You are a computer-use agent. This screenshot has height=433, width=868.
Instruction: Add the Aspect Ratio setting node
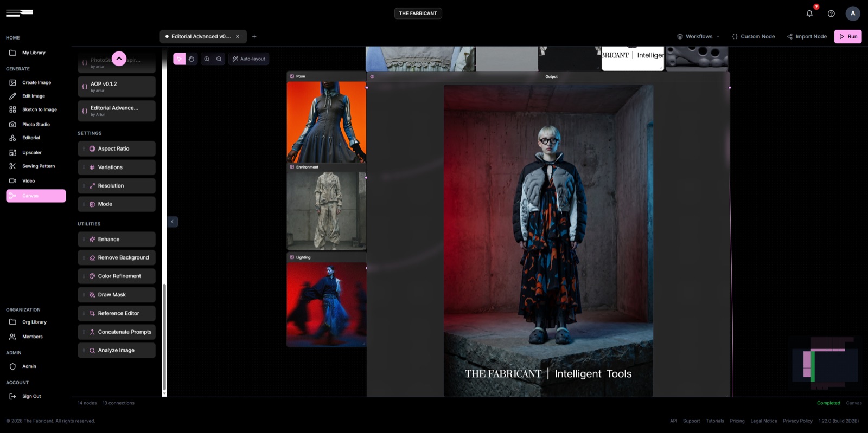(x=117, y=148)
